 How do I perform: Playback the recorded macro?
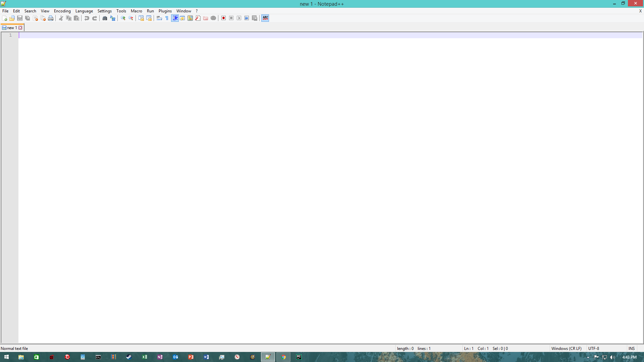[239, 18]
